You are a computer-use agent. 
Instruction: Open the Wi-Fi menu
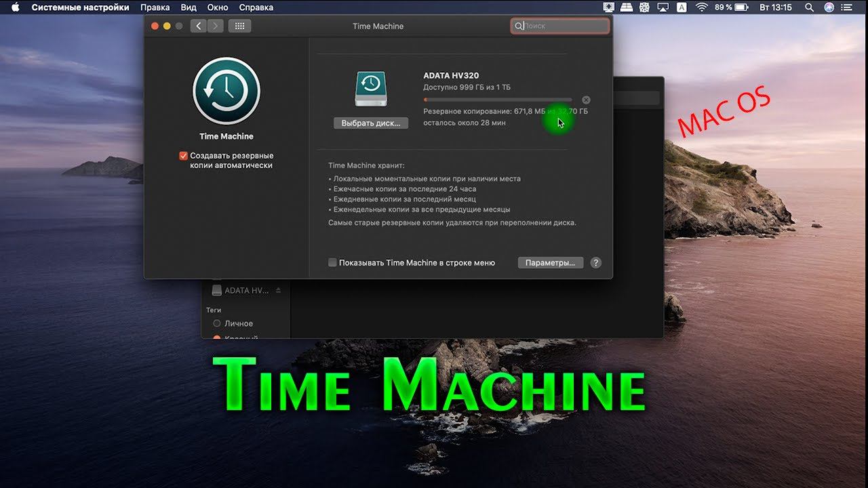pos(701,7)
